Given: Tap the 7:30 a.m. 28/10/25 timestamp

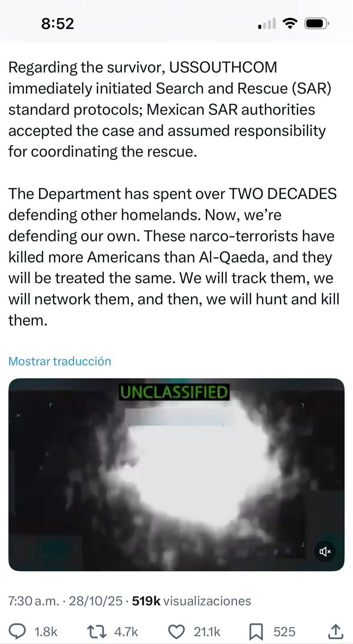Looking at the screenshot, I should click(65, 601).
